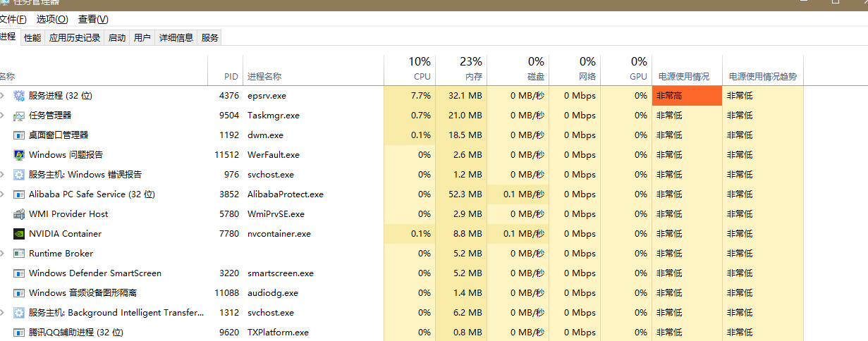Click PID 11512 cell
Viewport: 868px width, 341px height.
(x=225, y=155)
